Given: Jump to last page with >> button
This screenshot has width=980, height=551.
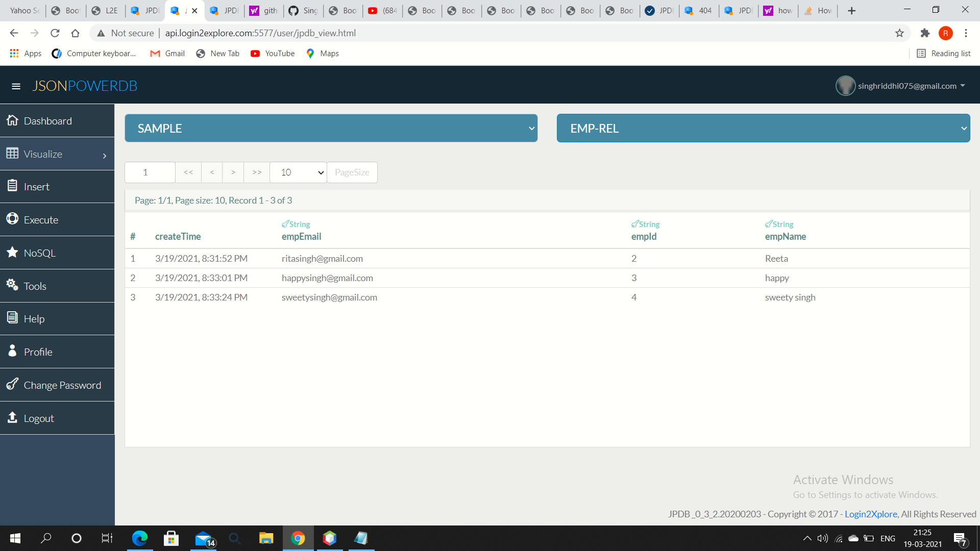Looking at the screenshot, I should pos(257,172).
